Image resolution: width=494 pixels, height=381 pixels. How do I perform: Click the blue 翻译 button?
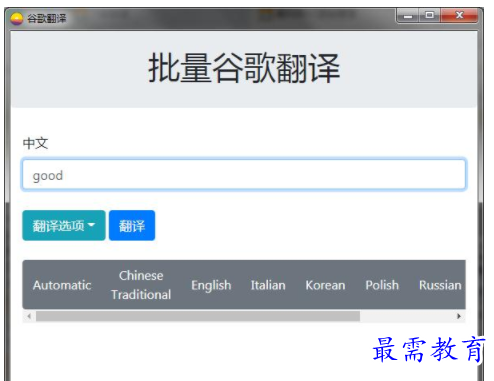click(132, 225)
